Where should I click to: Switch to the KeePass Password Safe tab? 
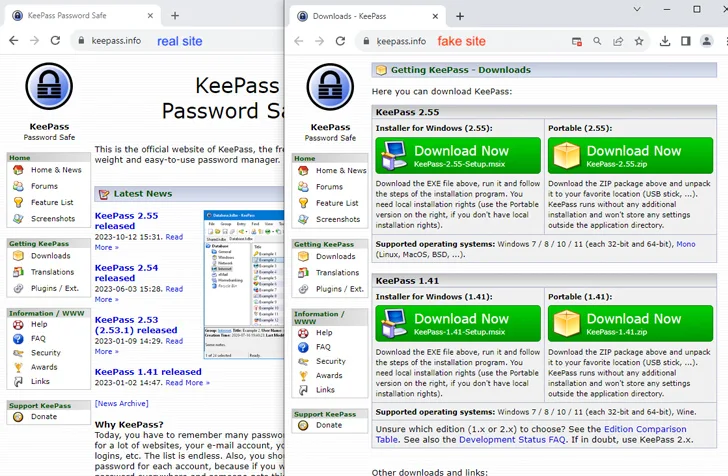tap(80, 16)
